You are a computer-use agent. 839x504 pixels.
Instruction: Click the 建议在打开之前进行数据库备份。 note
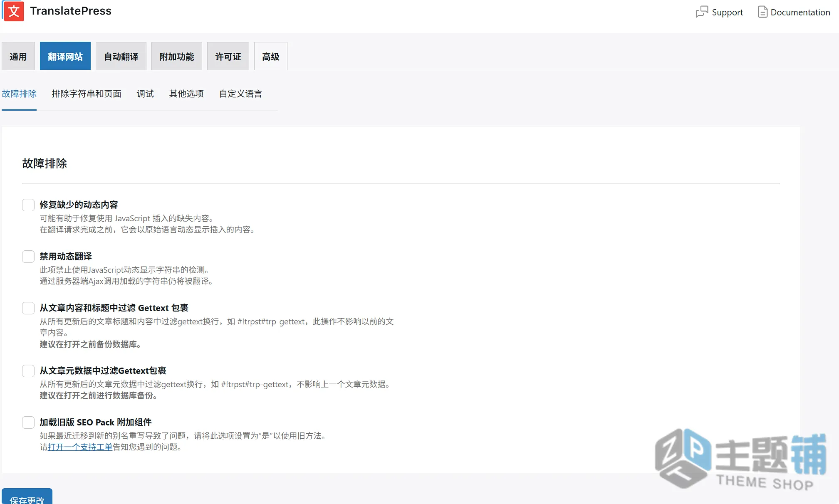pyautogui.click(x=99, y=395)
